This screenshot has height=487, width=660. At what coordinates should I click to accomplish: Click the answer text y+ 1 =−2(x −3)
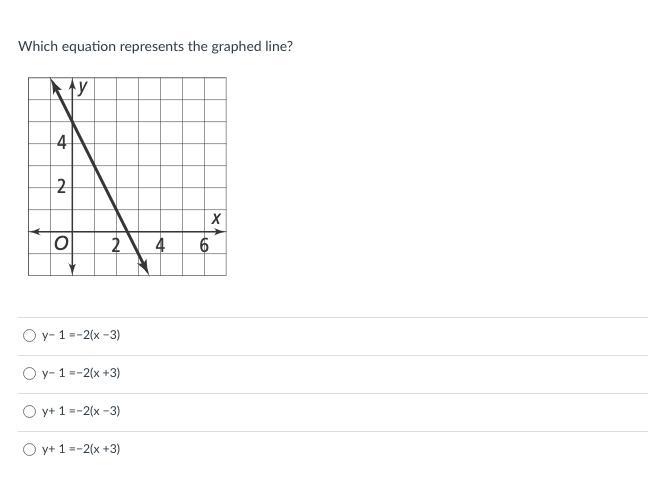click(81, 411)
